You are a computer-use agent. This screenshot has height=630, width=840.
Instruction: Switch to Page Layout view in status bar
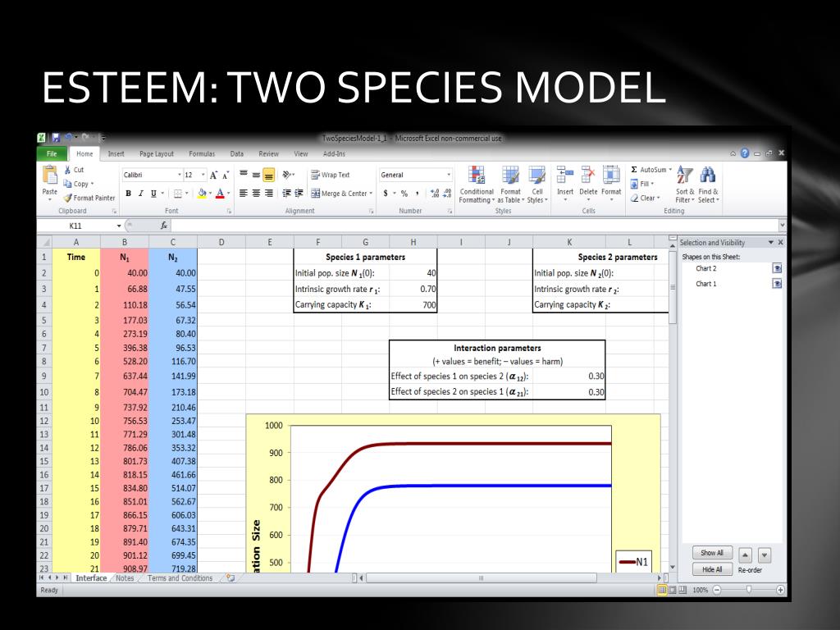[673, 590]
